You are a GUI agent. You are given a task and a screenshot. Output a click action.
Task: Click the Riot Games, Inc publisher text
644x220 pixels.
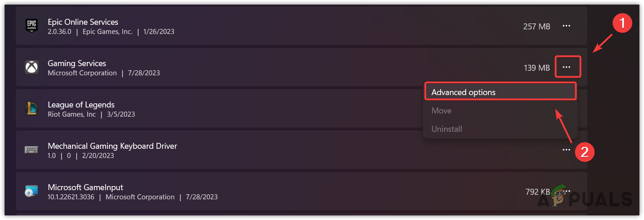(x=72, y=114)
